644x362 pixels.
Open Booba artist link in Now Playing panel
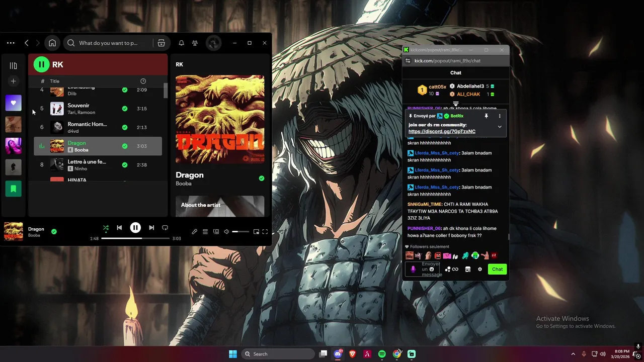(x=184, y=184)
